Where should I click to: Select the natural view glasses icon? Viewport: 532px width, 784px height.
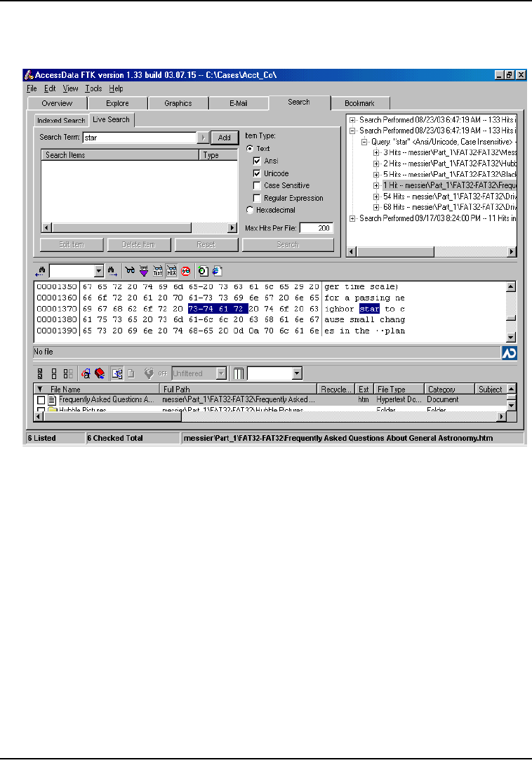point(130,271)
